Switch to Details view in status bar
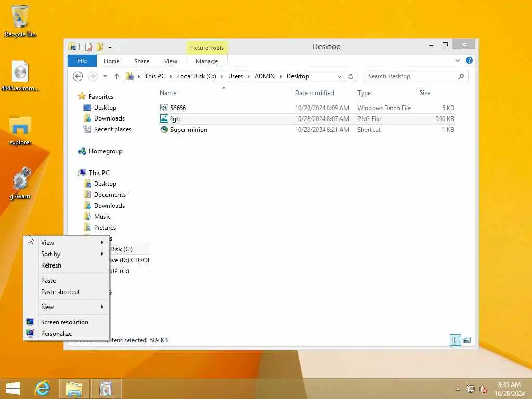 click(x=455, y=340)
